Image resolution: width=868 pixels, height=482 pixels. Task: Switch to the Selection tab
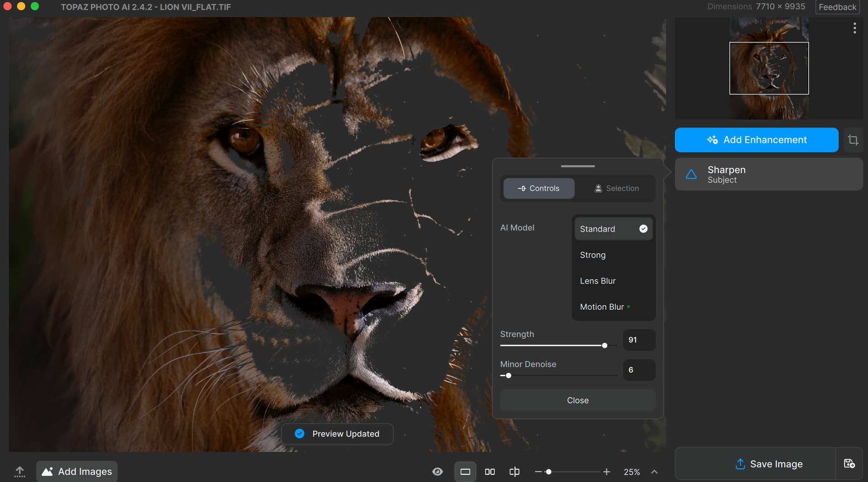[616, 189]
